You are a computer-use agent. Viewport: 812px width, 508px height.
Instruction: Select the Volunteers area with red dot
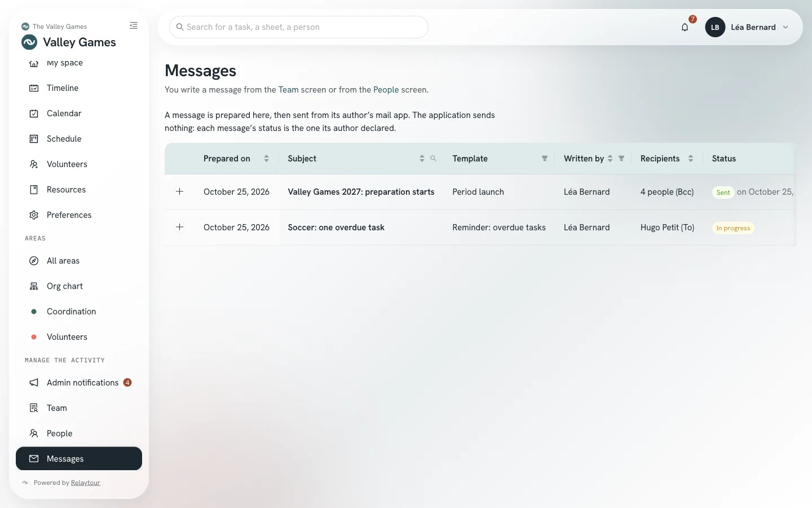point(79,337)
